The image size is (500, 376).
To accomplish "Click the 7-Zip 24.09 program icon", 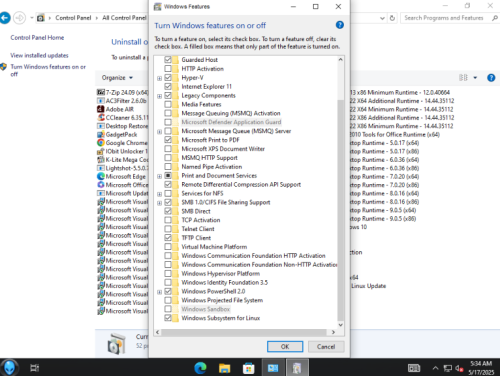I will 101,92.
